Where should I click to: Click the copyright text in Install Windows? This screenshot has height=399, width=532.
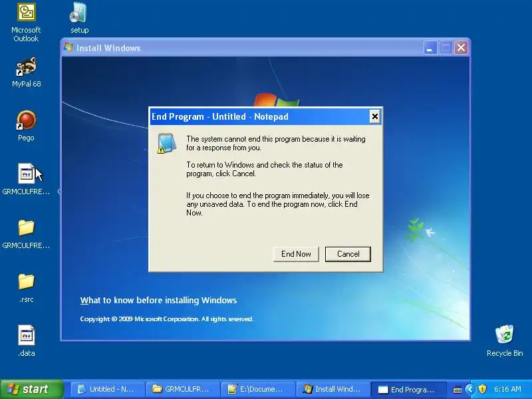(x=167, y=319)
